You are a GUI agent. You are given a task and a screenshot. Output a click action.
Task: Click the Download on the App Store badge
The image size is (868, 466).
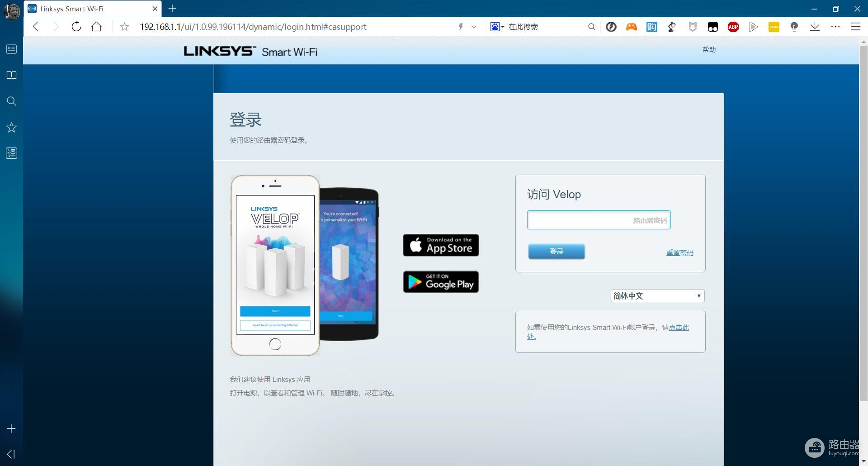[441, 245]
